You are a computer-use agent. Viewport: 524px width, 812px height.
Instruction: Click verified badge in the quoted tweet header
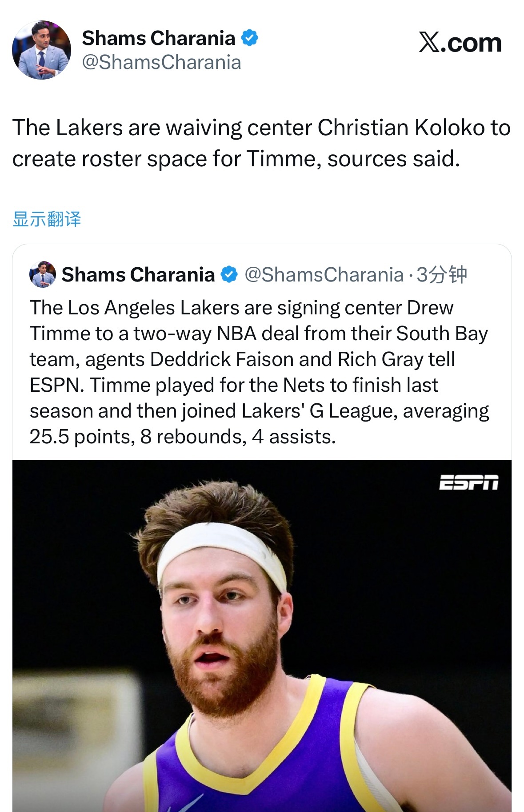point(229,274)
